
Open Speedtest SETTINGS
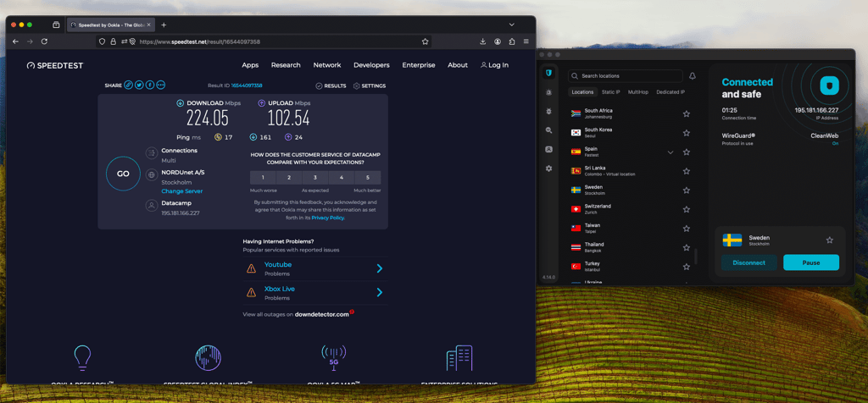[x=370, y=86]
